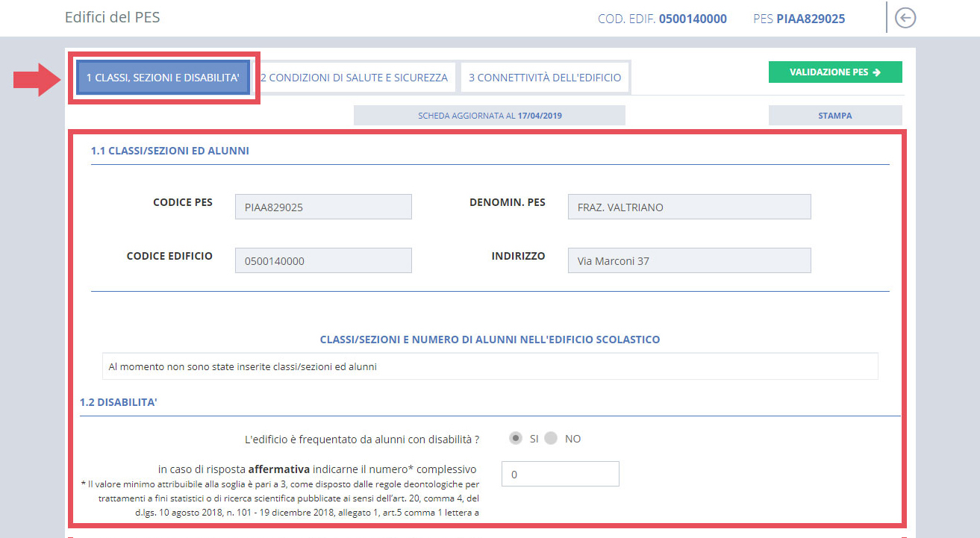Click the COD. EDIF. 0500140000 header text

click(662, 19)
